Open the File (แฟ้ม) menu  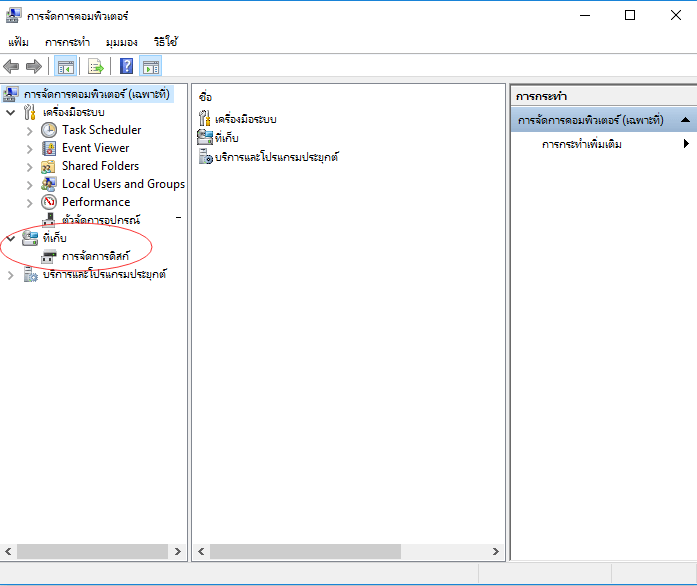tap(18, 42)
